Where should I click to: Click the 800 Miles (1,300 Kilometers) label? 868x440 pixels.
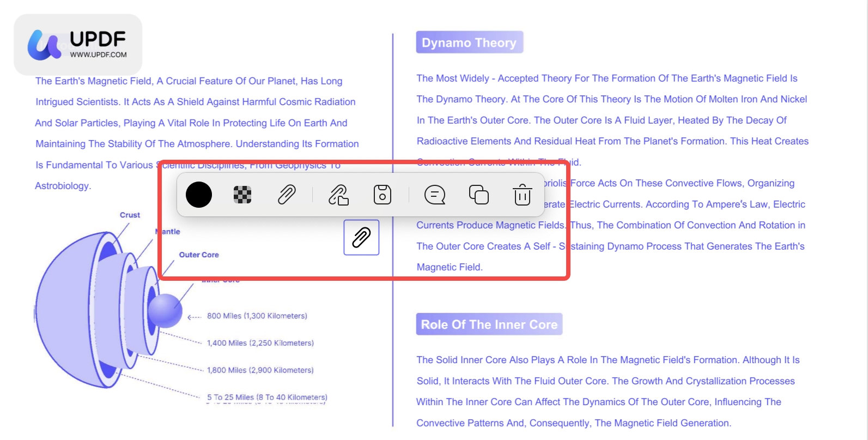pyautogui.click(x=257, y=316)
